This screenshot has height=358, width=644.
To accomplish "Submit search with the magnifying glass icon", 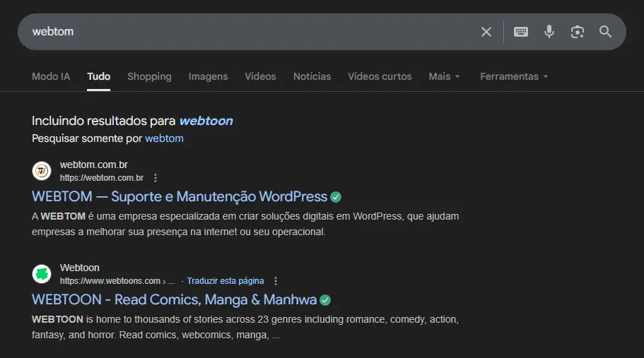I will [605, 32].
